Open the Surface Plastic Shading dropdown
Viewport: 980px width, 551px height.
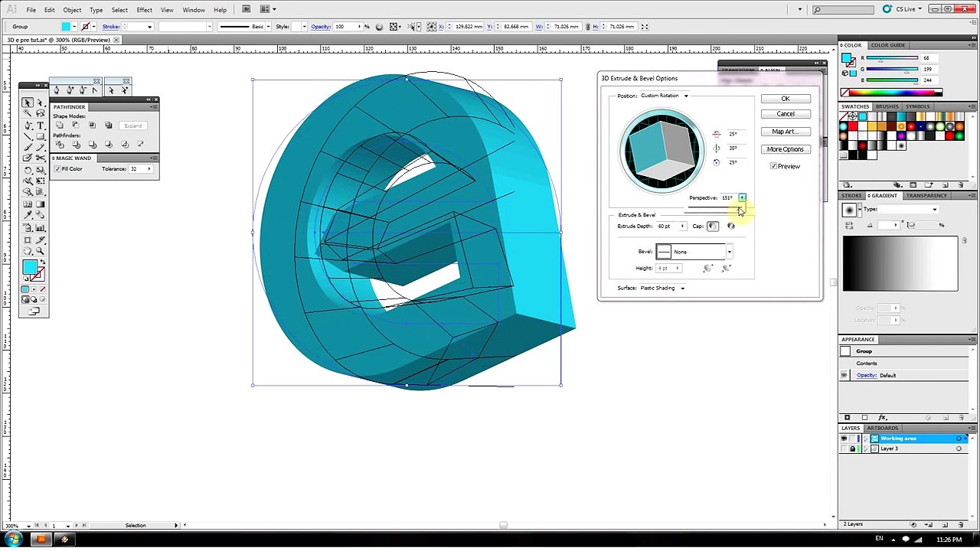tap(662, 288)
